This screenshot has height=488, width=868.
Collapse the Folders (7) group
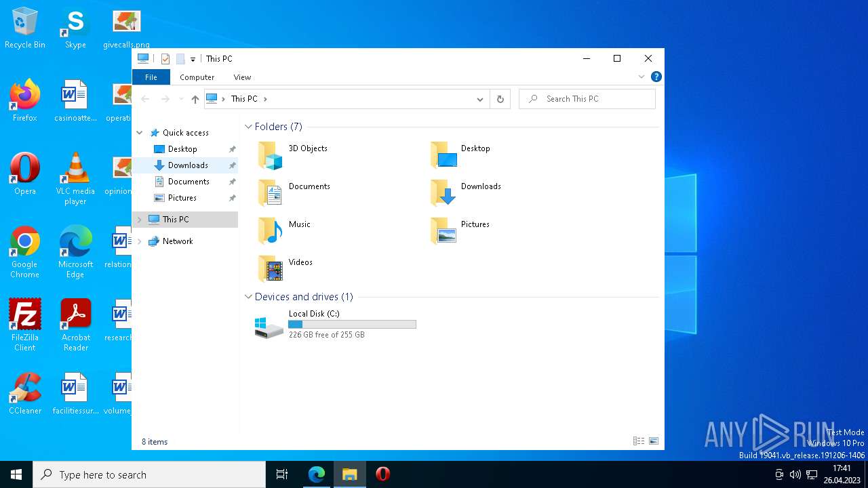pos(249,127)
